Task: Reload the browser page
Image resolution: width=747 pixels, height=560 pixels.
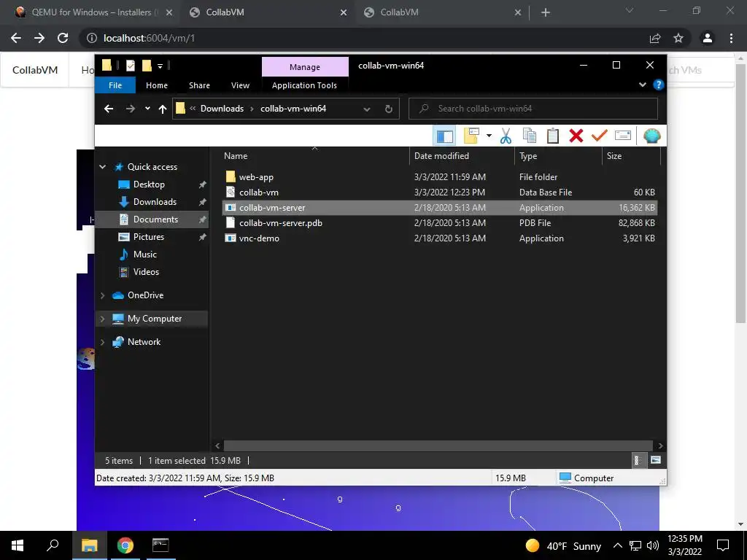Action: click(63, 38)
